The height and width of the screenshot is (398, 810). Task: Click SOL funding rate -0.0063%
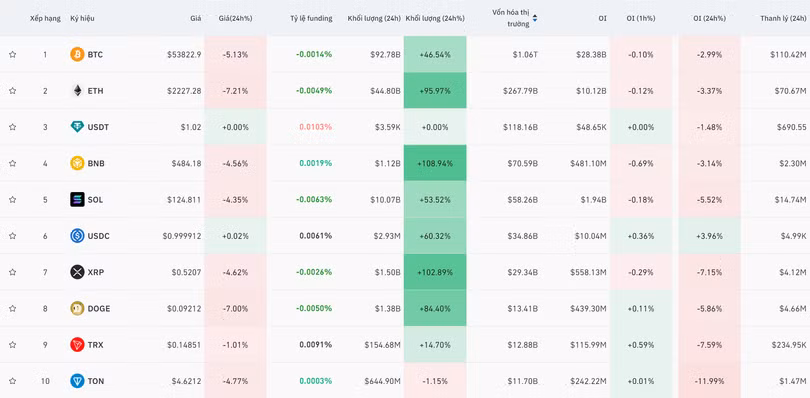click(314, 200)
